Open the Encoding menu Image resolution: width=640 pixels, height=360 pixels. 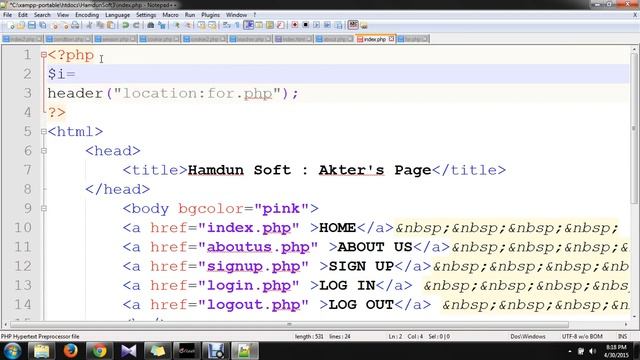coord(87,15)
